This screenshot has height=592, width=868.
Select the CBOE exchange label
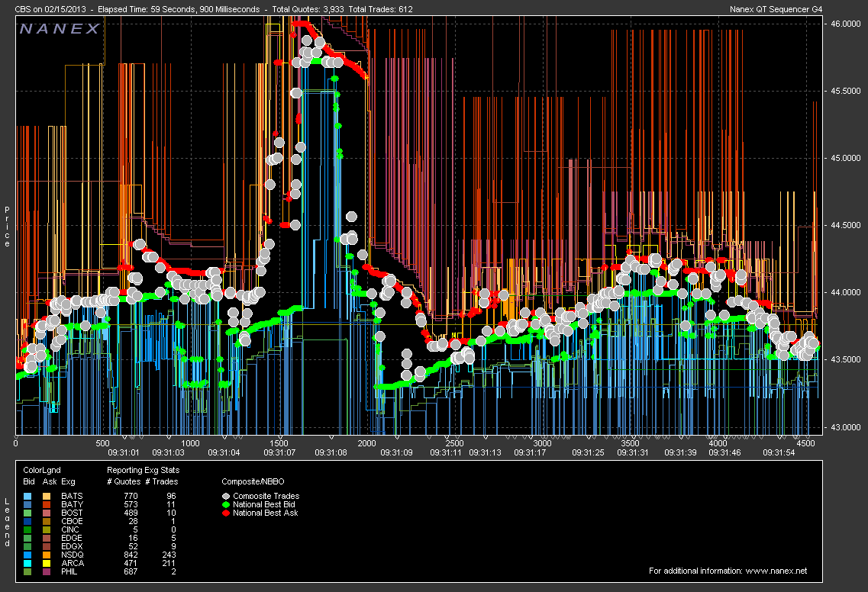click(x=72, y=521)
